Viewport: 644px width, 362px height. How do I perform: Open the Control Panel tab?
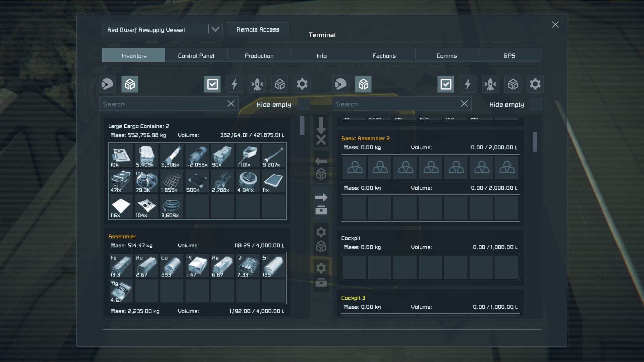pyautogui.click(x=196, y=55)
